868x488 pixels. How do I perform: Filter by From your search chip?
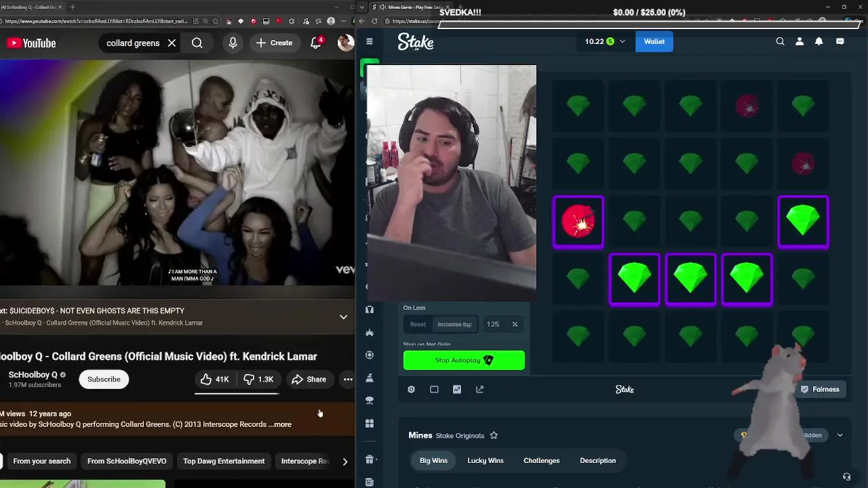[x=41, y=461]
